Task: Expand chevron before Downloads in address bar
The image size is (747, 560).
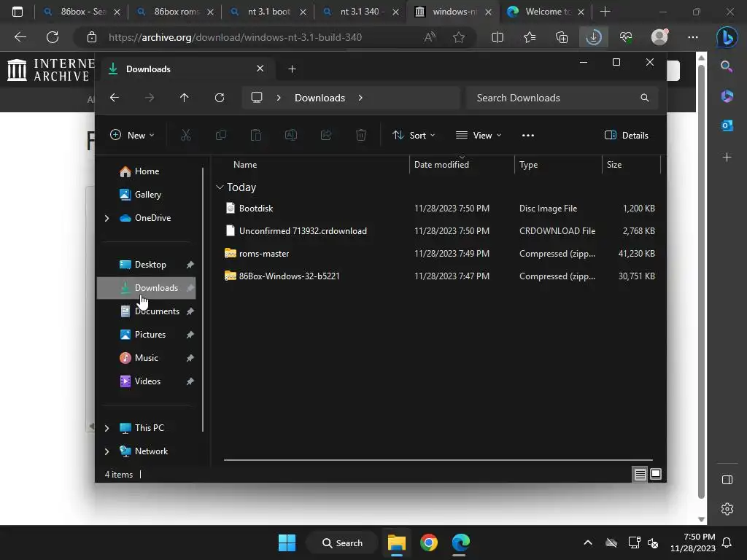Action: 279,98
